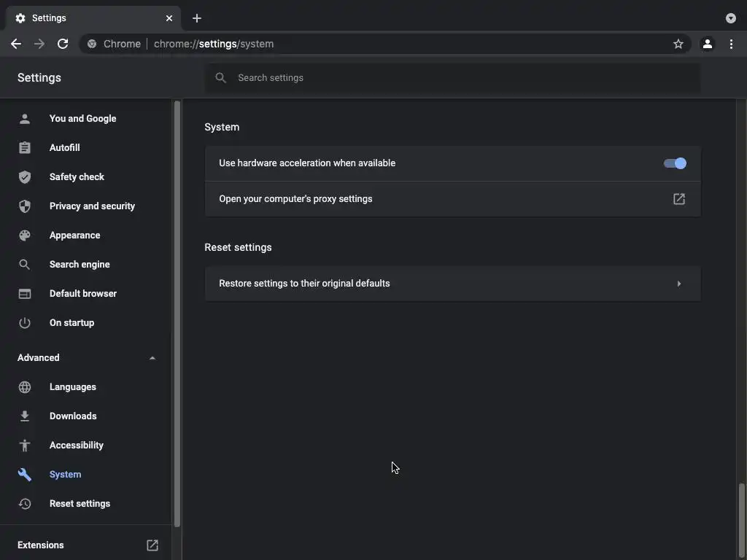Open Chrome three-dot menu

tap(731, 44)
